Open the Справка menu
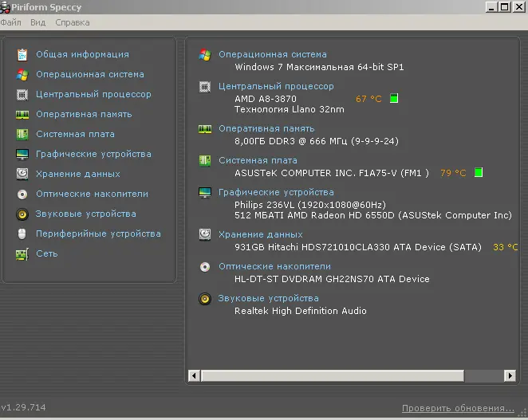 click(x=73, y=22)
